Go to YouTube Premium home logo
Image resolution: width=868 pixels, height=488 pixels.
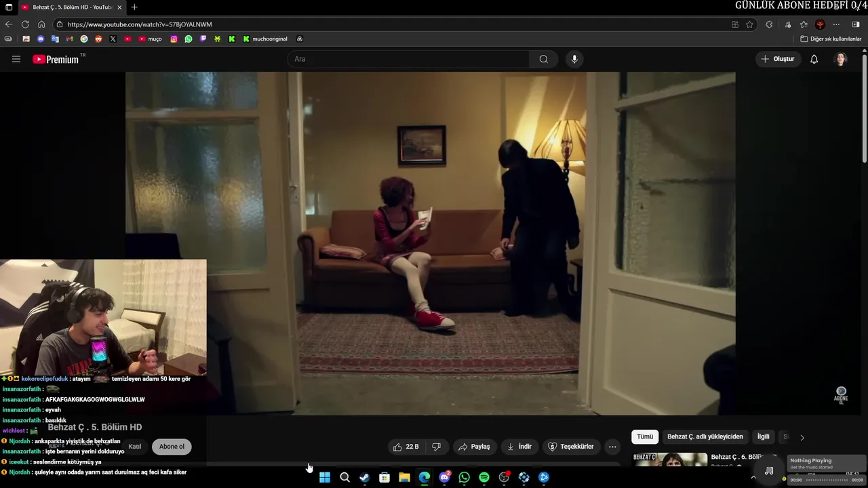pos(56,59)
